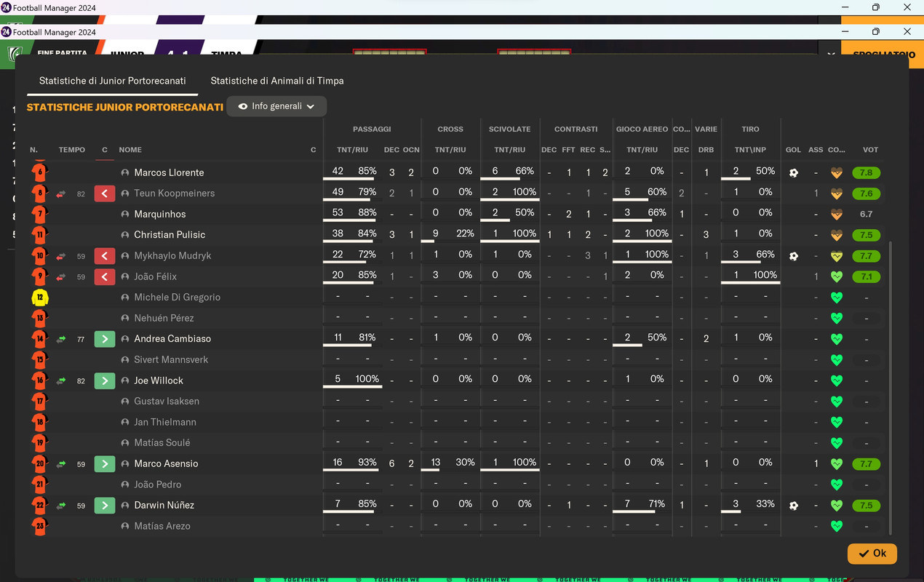Confirm with the Ok button
The image size is (924, 582).
point(872,554)
